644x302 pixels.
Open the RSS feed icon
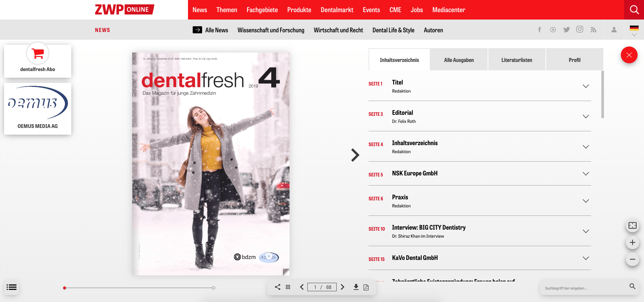[x=594, y=30]
